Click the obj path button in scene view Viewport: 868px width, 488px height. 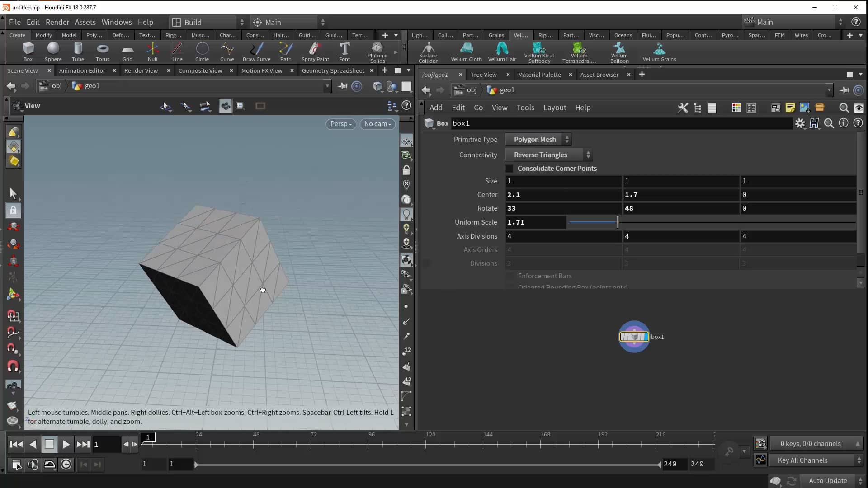pyautogui.click(x=51, y=86)
